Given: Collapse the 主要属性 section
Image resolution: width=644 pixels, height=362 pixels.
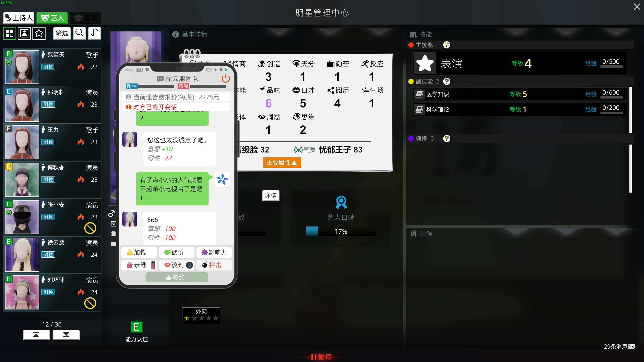Looking at the screenshot, I should tap(282, 163).
